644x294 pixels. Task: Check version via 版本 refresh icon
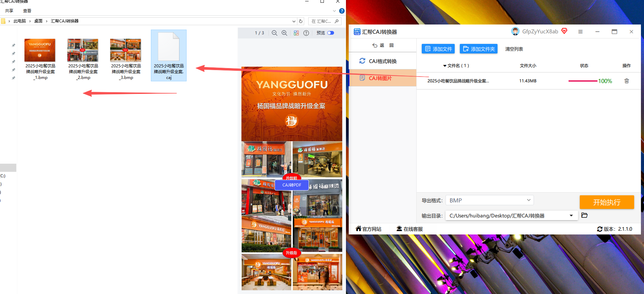pyautogui.click(x=600, y=229)
